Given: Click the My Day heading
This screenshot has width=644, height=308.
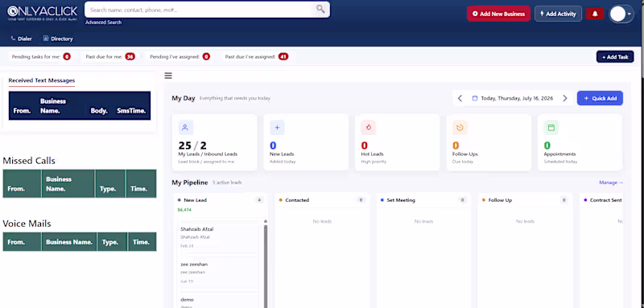Looking at the screenshot, I should 184,98.
